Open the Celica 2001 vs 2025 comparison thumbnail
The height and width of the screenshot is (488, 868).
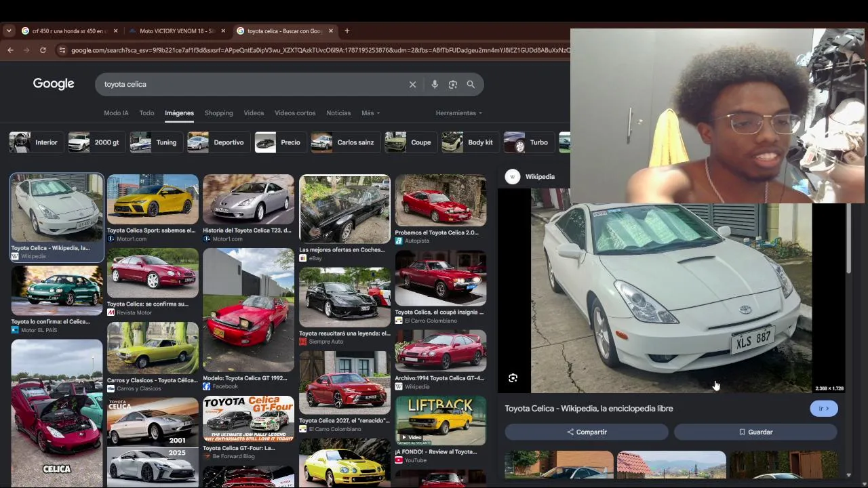pyautogui.click(x=153, y=442)
